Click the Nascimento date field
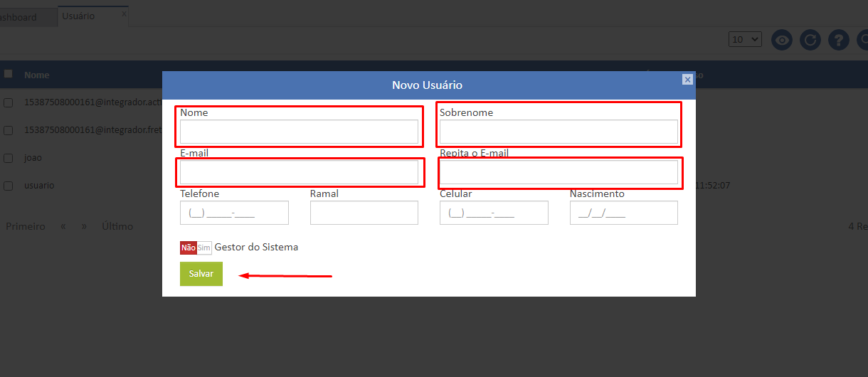The width and height of the screenshot is (868, 377). (623, 213)
